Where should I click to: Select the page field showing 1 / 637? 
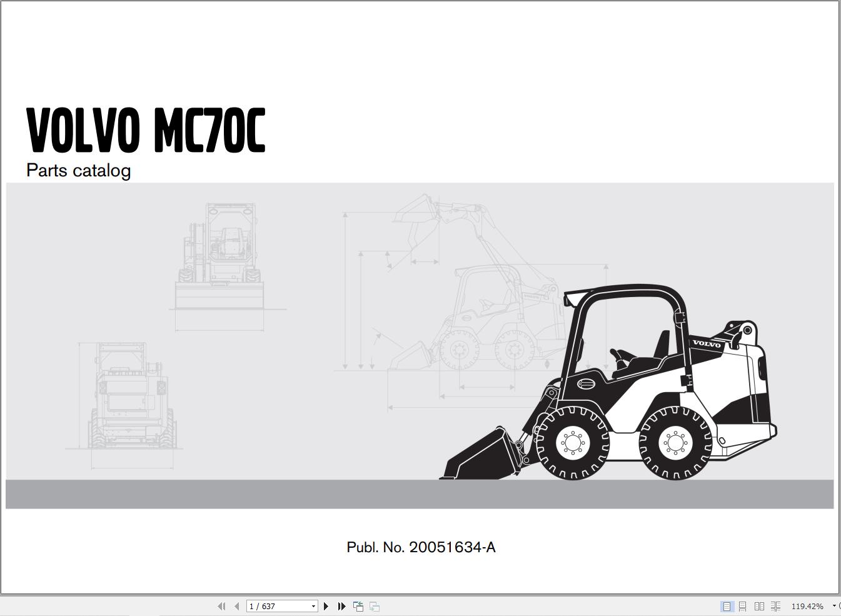[x=278, y=606]
